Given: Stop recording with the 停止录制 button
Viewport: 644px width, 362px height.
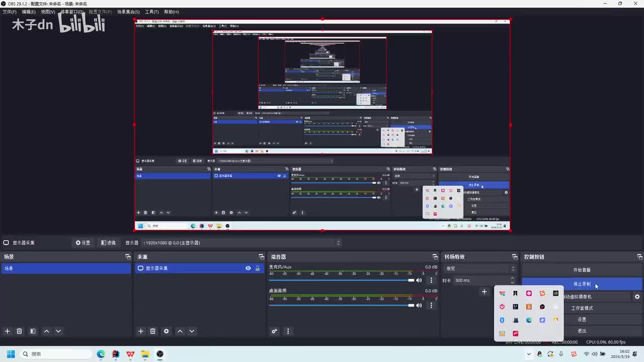Looking at the screenshot, I should [582, 284].
